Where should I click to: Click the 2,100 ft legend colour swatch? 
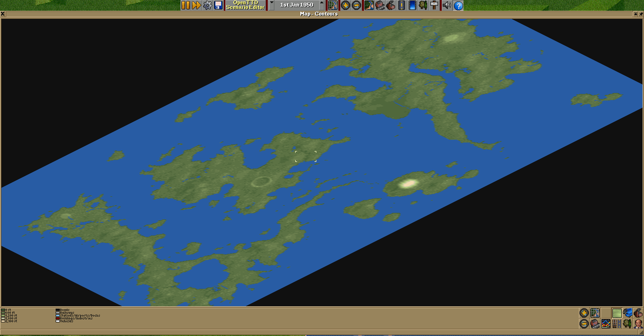click(x=3, y=321)
